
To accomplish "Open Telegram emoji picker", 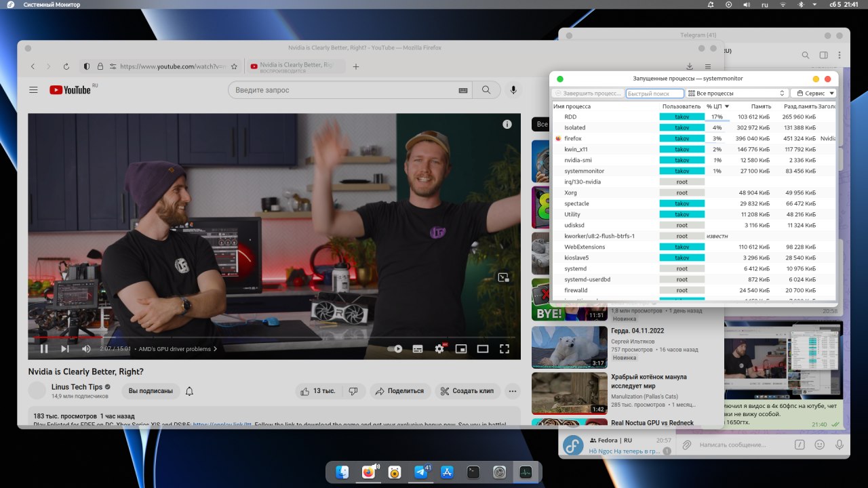I will [819, 445].
